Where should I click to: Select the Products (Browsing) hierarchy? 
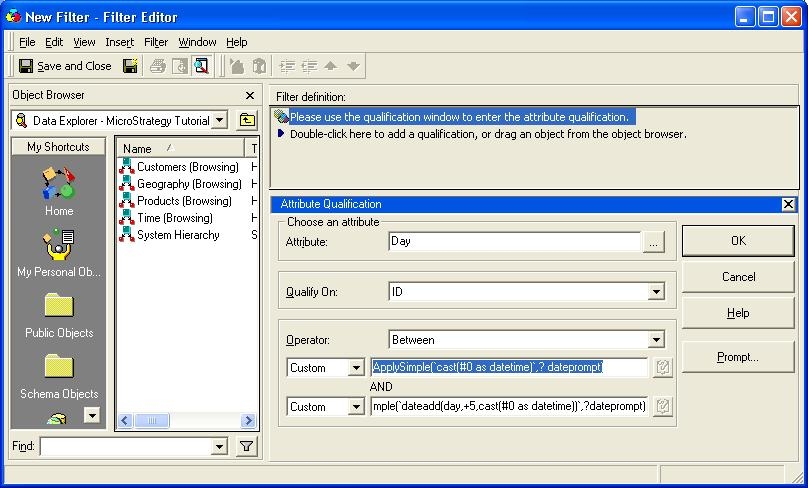tap(175, 201)
